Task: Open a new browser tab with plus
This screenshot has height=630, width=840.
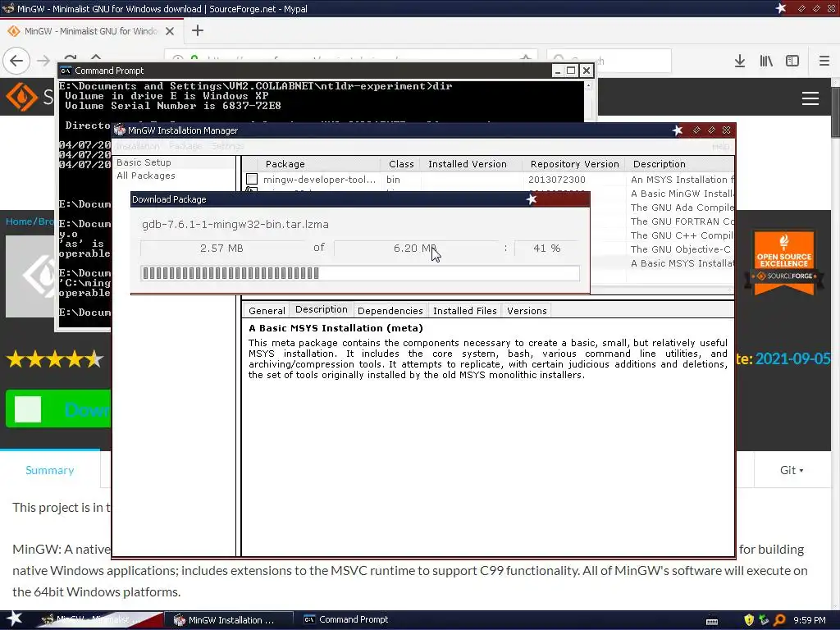Action: 198,30
